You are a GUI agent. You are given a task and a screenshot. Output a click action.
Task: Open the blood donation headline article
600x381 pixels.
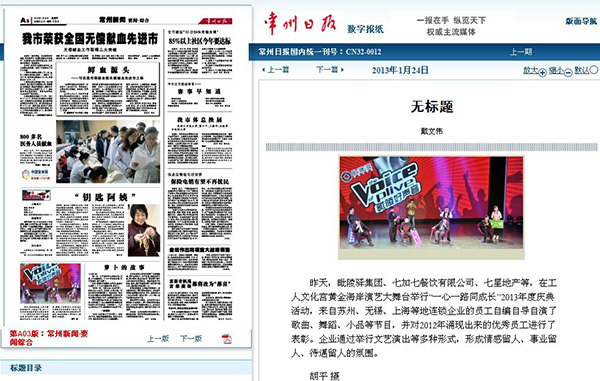click(x=90, y=39)
